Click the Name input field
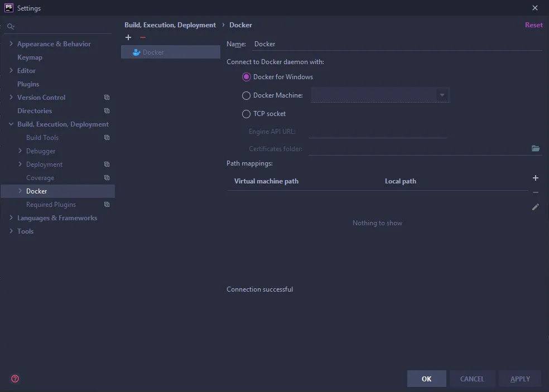 (x=397, y=44)
